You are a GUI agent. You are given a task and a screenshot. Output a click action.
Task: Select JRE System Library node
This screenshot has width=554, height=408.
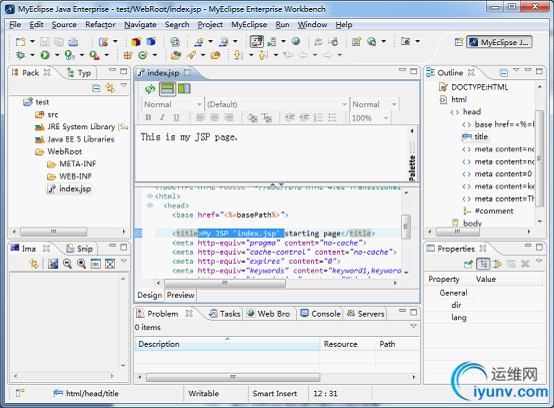pos(82,126)
